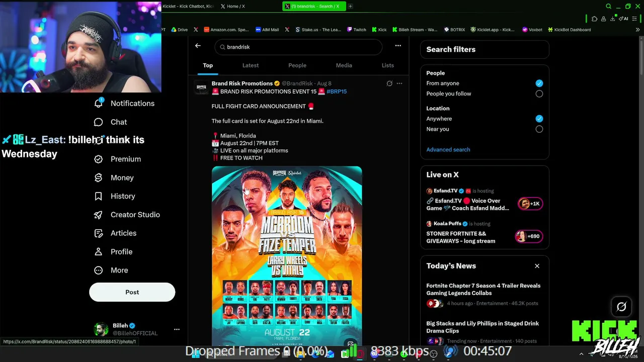The width and height of the screenshot is (644, 362).
Task: Open the Billeh account avatar at sidebar bottom
Action: pos(101,329)
